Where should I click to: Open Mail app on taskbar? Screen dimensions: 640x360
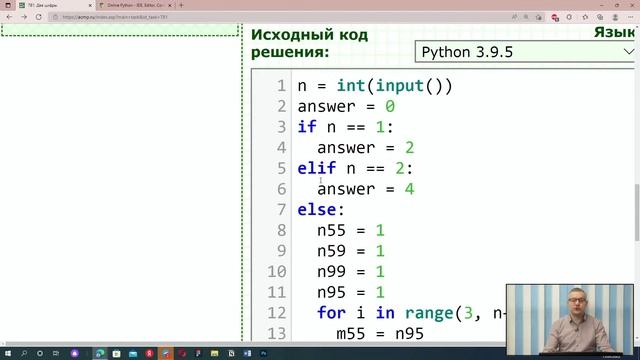(x=133, y=353)
